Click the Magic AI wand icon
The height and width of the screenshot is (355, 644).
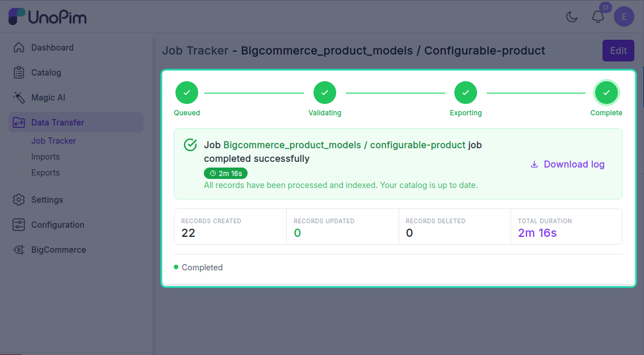tap(19, 97)
